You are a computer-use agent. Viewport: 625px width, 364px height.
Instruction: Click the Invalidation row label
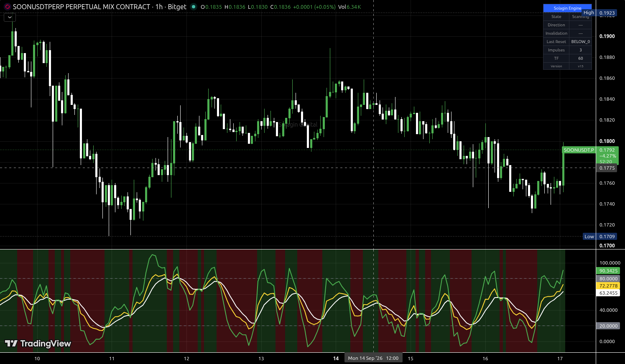556,33
